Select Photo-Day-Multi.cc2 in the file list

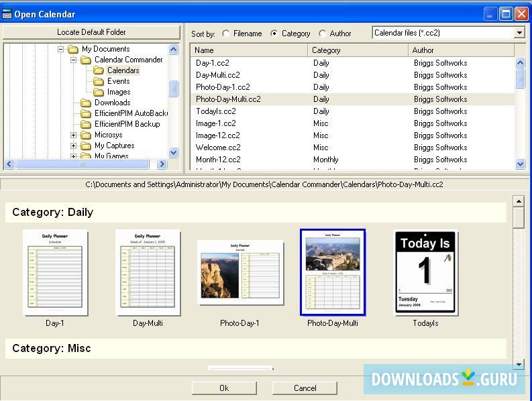[x=352, y=99]
